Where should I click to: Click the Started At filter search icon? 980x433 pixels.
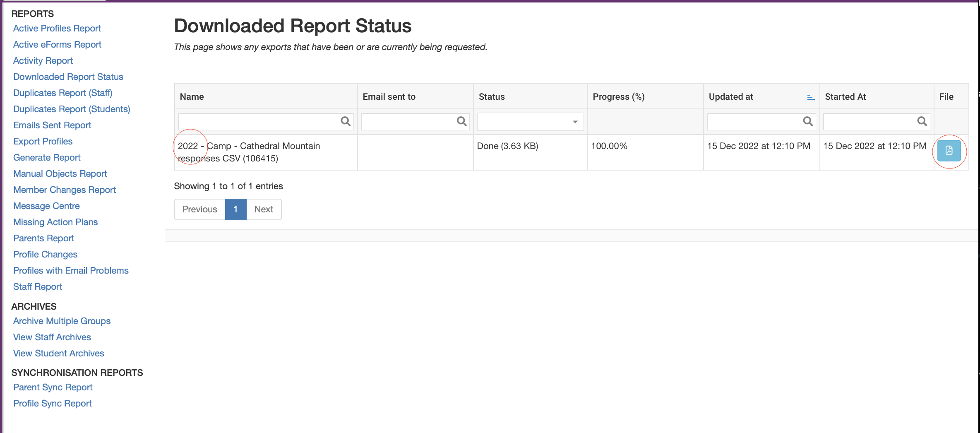tap(922, 121)
